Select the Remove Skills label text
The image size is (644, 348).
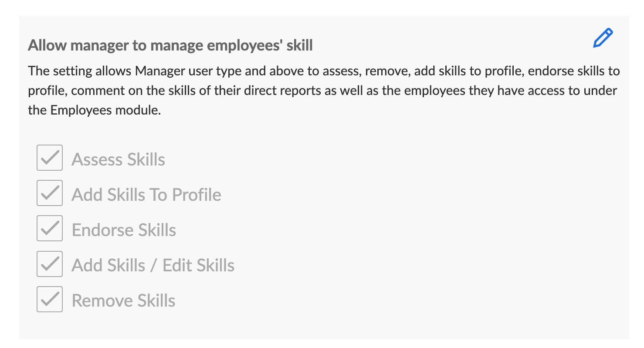tap(123, 301)
